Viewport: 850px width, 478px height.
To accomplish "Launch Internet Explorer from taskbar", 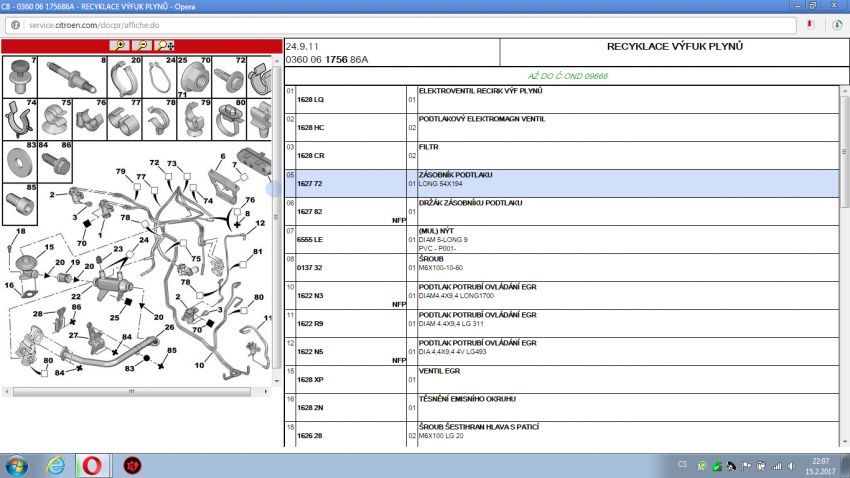I will click(55, 466).
